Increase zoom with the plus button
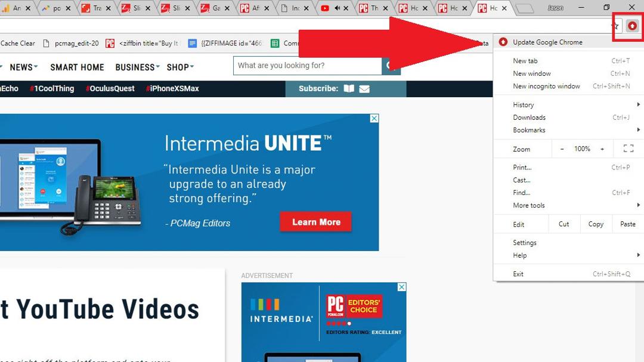 point(602,148)
